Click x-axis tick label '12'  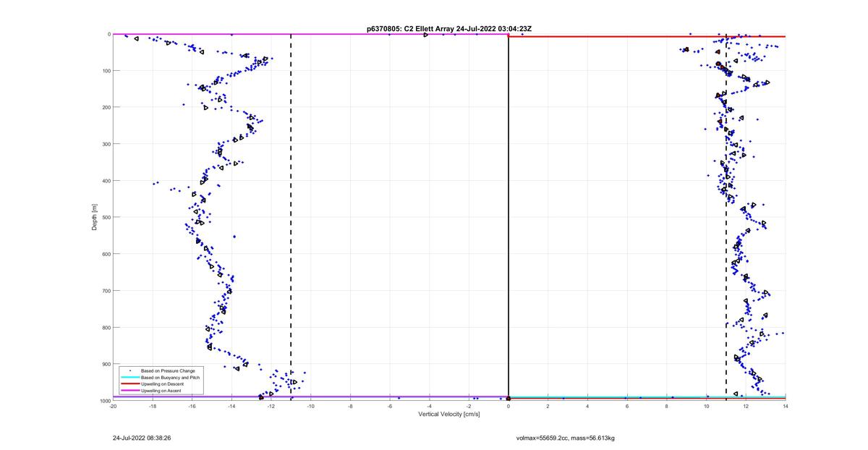coord(746,405)
